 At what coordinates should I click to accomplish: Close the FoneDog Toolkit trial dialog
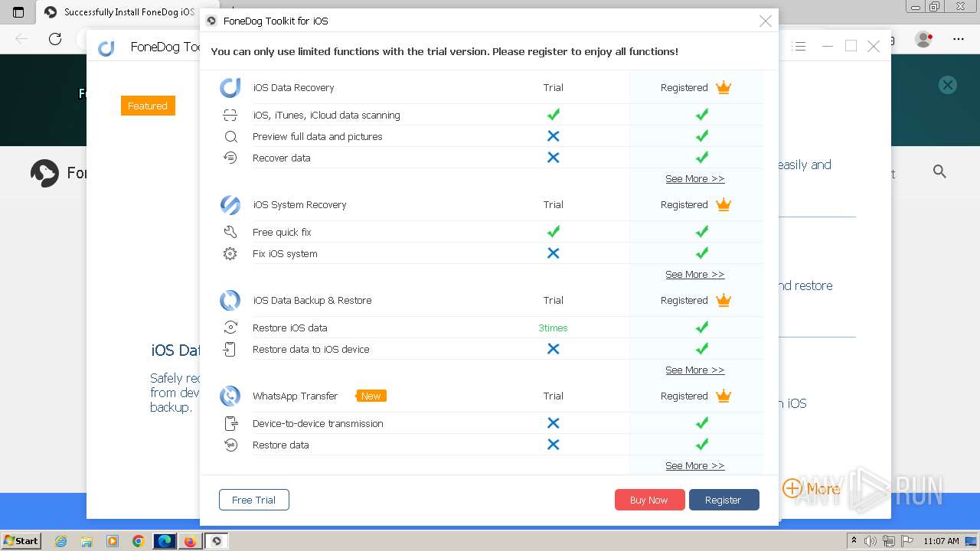point(765,21)
